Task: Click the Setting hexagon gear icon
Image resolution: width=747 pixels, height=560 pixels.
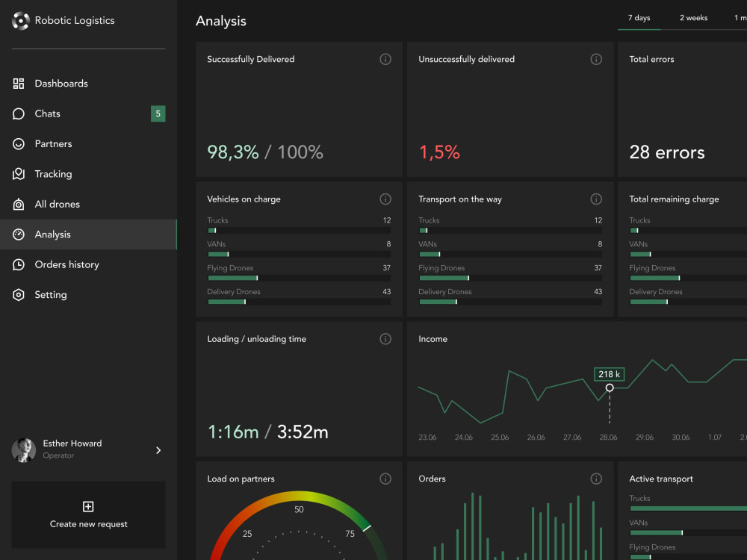Action: click(x=19, y=295)
